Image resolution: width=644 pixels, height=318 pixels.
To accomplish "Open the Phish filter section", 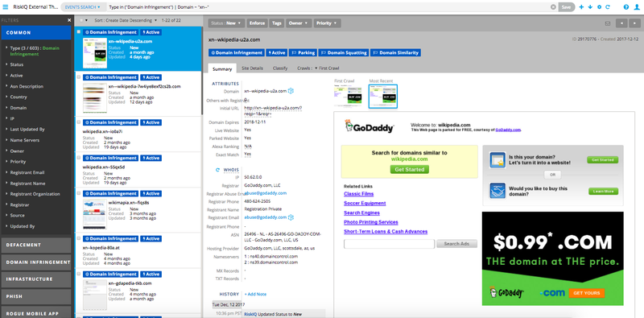I will point(35,296).
